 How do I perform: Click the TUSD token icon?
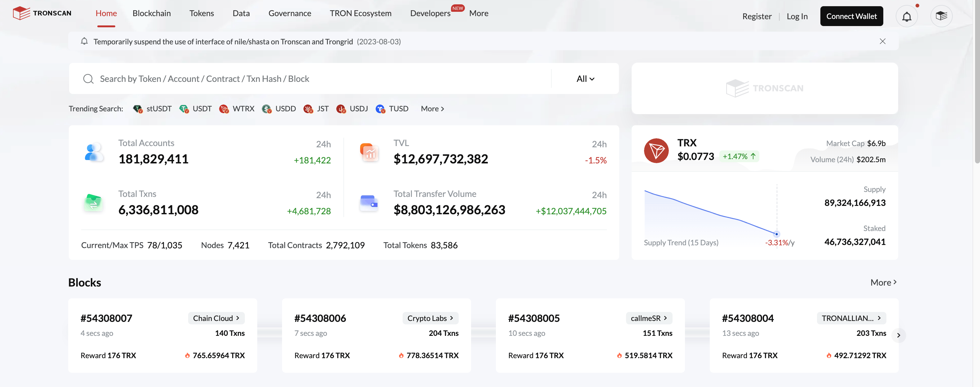(380, 109)
